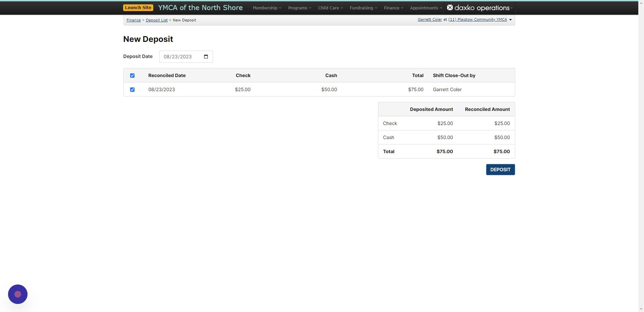Click the Cash column header
The width and height of the screenshot is (644, 312).
[331, 75]
